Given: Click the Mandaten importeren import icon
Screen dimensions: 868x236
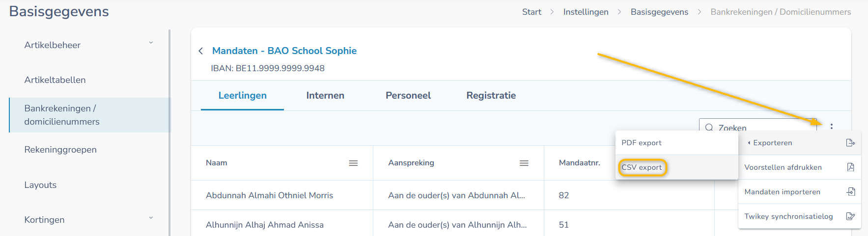Looking at the screenshot, I should pyautogui.click(x=850, y=192).
